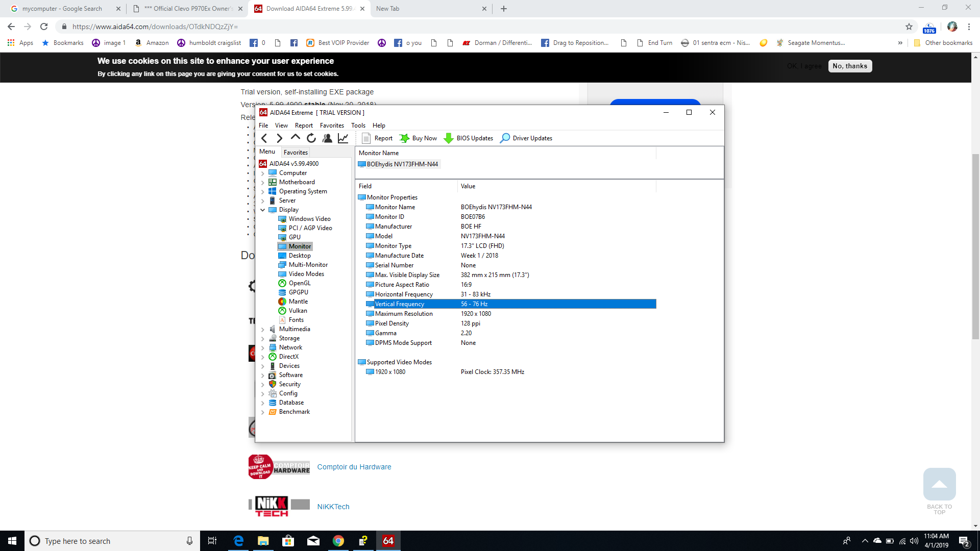Open File Explorer from the taskbar
The image size is (980, 551).
[263, 541]
